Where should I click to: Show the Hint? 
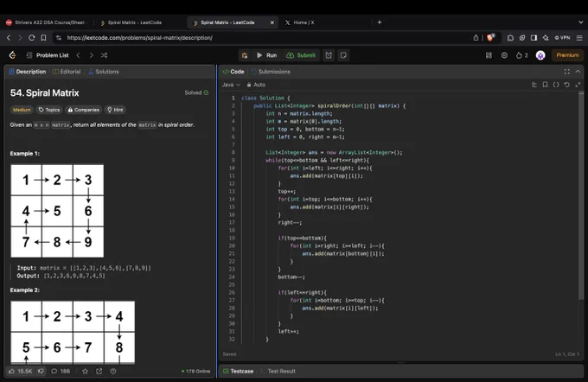point(115,110)
